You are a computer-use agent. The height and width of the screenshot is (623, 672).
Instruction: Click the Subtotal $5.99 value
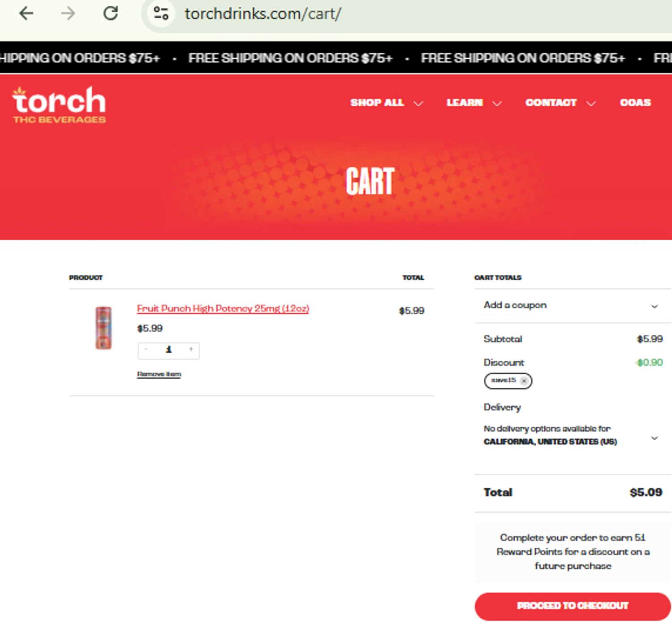(x=650, y=339)
